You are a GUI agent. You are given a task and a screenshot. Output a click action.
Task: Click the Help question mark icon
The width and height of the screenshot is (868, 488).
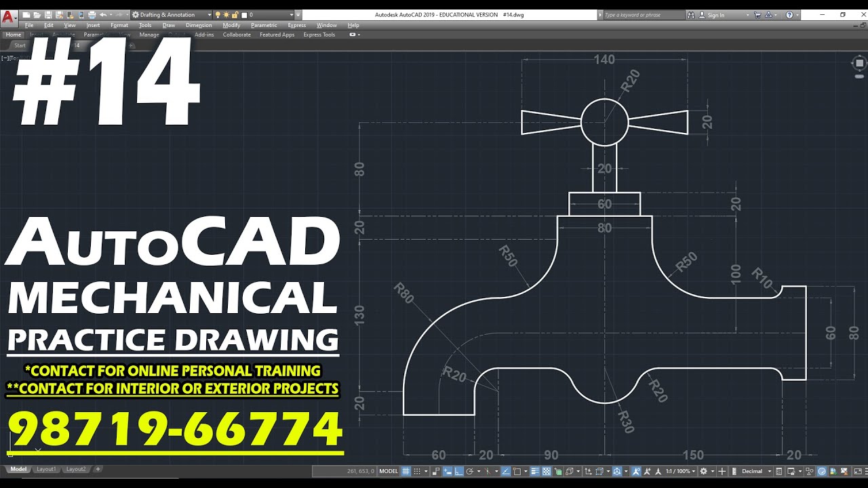coord(789,15)
